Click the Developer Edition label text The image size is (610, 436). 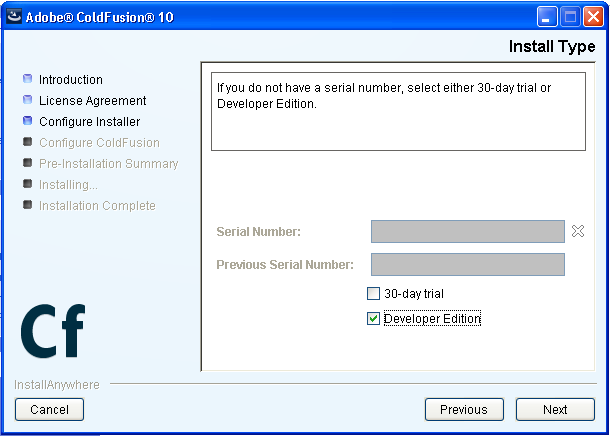(432, 319)
